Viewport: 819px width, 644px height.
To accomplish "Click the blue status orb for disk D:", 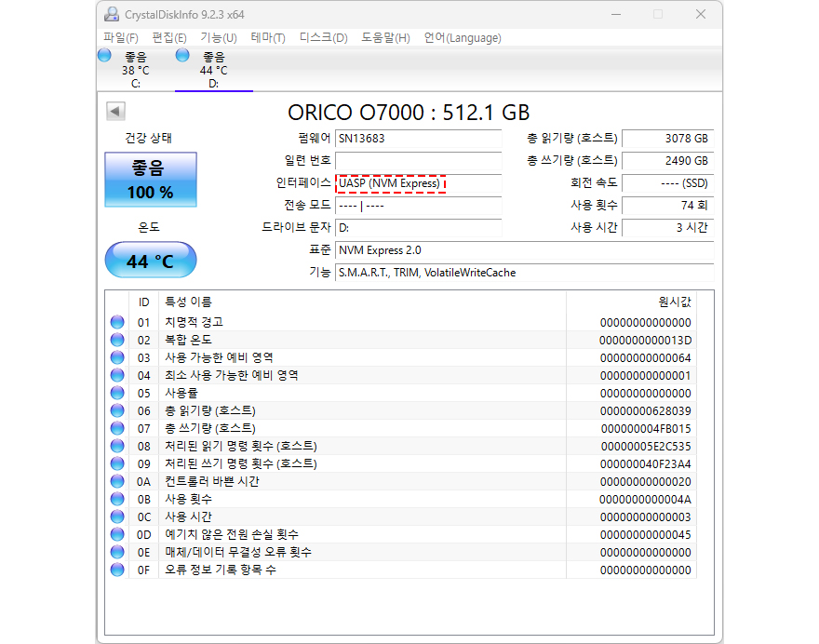I will [182, 55].
